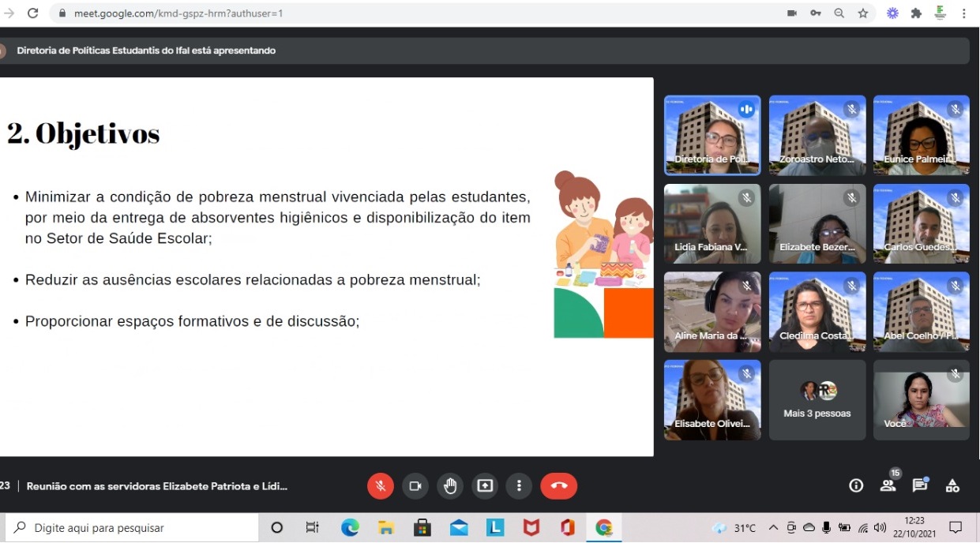
Task: Click the present screen icon
Action: (x=485, y=486)
